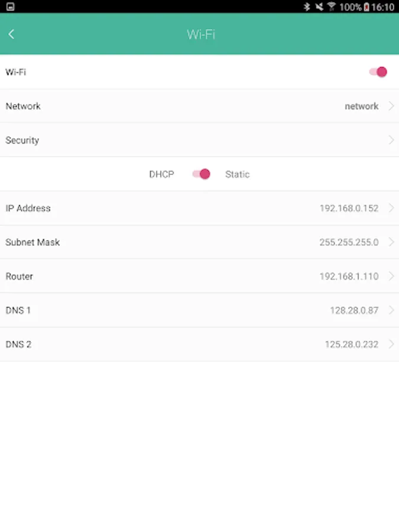Open the Router setting row
This screenshot has width=399, height=532.
click(x=199, y=276)
